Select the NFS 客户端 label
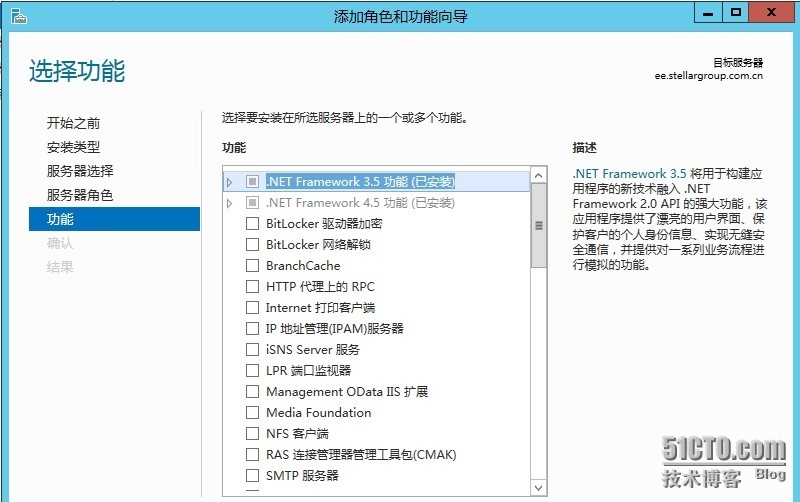The height and width of the screenshot is (502, 800). [297, 433]
